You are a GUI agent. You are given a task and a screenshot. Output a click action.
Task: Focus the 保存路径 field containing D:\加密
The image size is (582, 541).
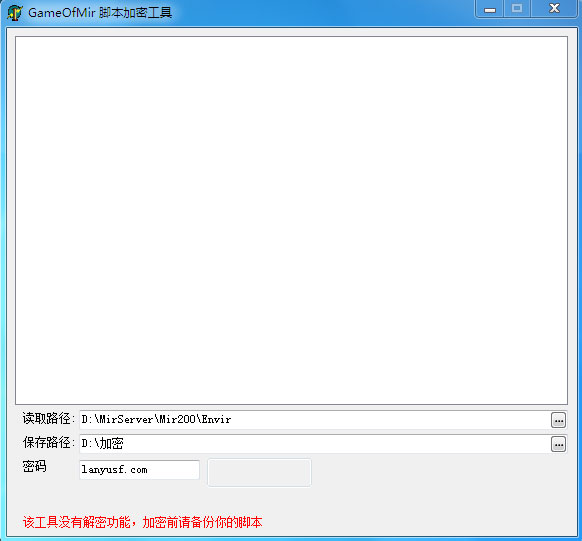[x=315, y=444]
